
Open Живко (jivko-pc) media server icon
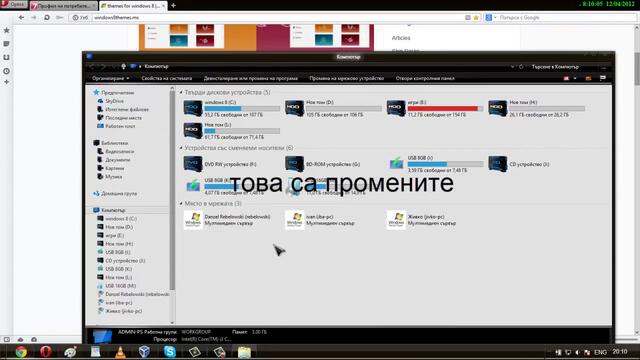coord(396,220)
